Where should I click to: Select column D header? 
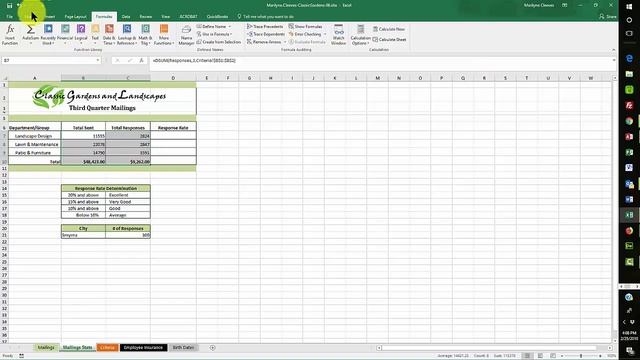[173, 78]
